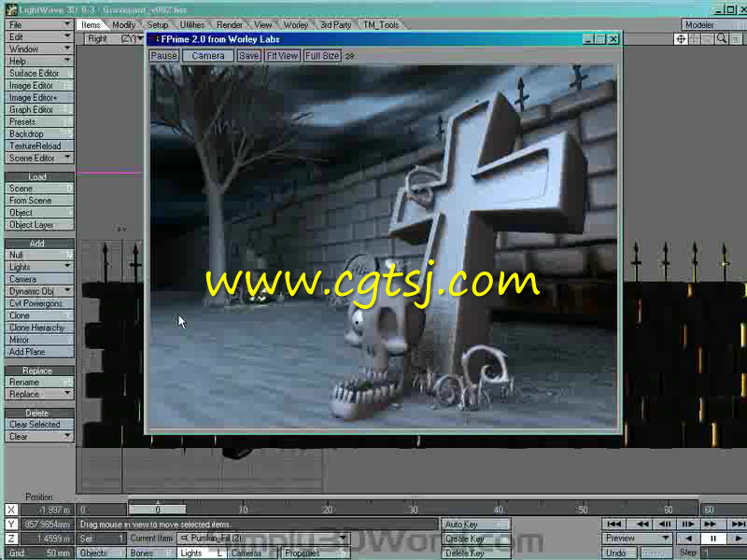The image size is (747, 560).
Task: Click the Clone Hierarchy button
Action: [39, 328]
